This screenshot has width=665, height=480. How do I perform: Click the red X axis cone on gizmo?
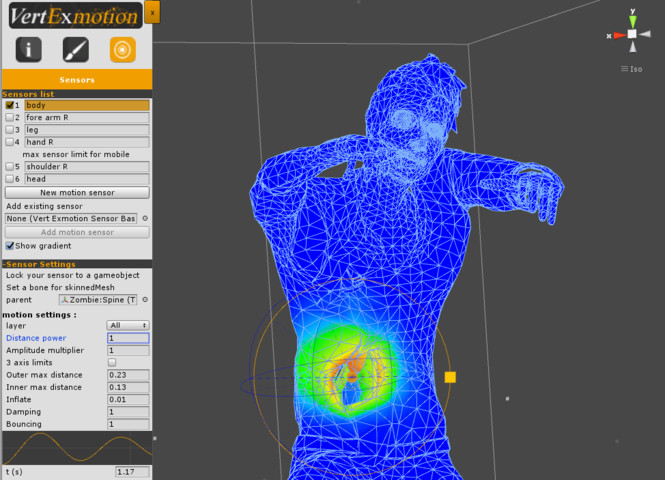(619, 36)
